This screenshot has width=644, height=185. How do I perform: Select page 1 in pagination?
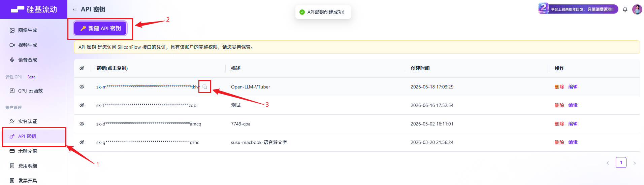621,162
